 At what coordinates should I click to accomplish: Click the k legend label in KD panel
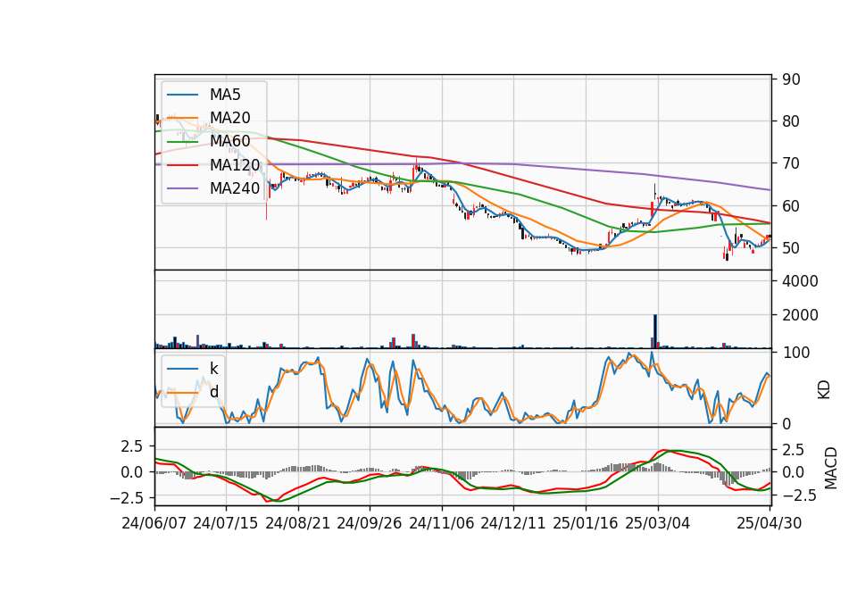(x=213, y=369)
